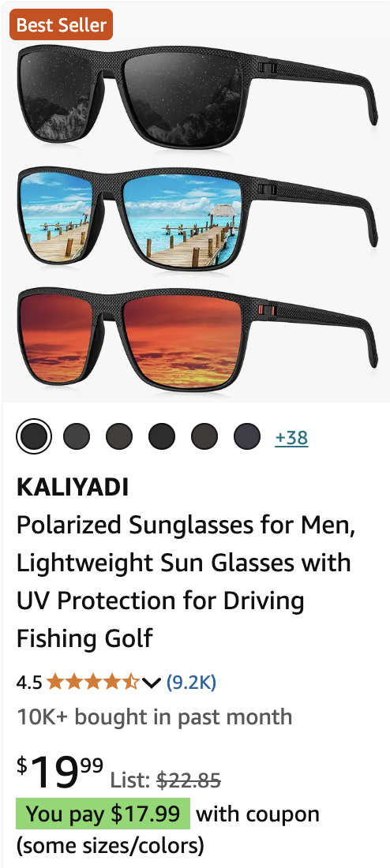
Task: Click the $19.99 price
Action: click(x=60, y=772)
